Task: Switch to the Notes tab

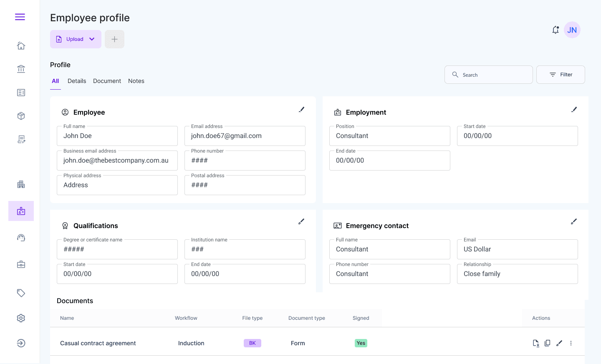Action: [x=136, y=81]
